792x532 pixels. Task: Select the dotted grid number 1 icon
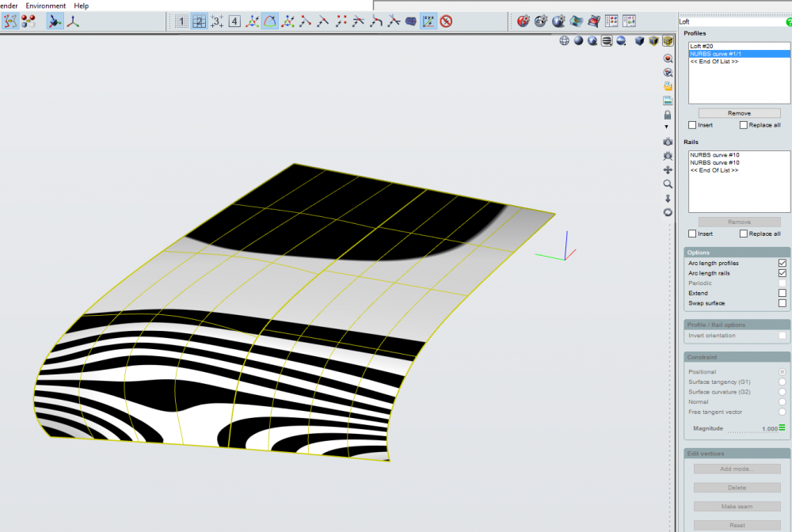coord(182,21)
